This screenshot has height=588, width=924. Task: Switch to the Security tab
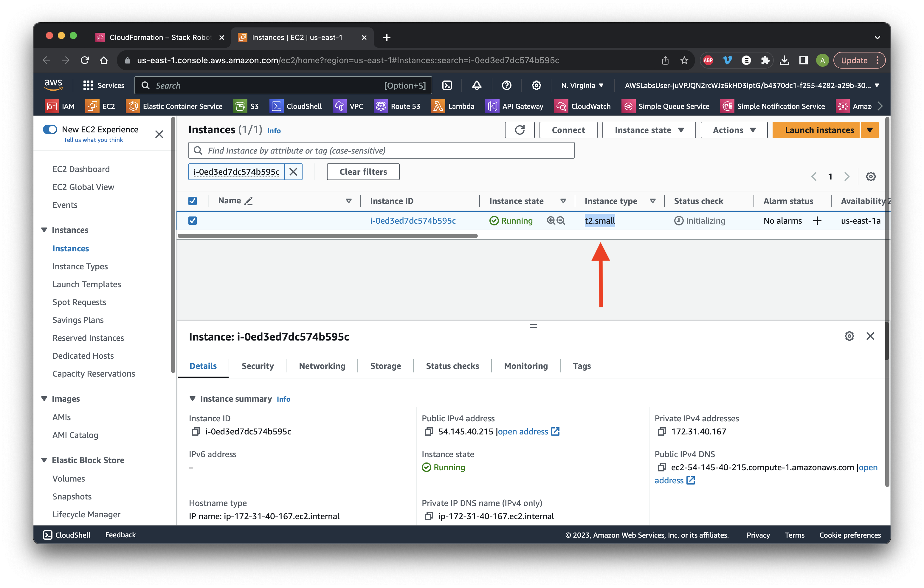click(x=258, y=366)
